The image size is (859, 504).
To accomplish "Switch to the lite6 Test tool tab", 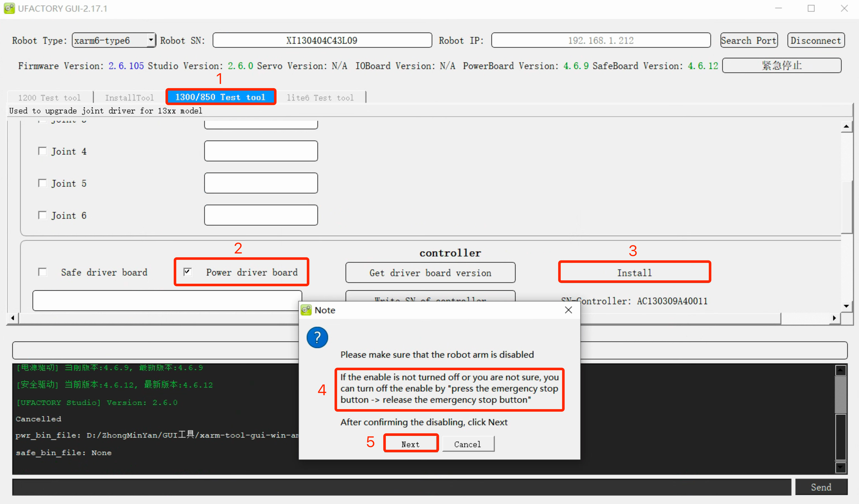I will (320, 97).
